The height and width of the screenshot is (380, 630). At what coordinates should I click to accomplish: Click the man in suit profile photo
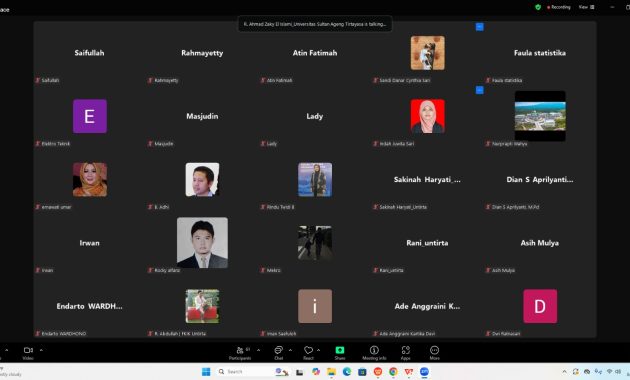202,243
